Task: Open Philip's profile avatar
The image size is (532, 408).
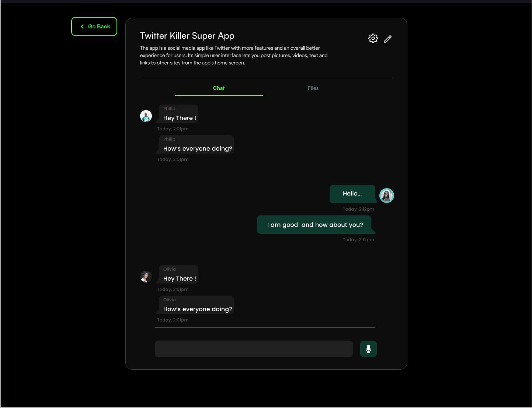Action: [146, 116]
